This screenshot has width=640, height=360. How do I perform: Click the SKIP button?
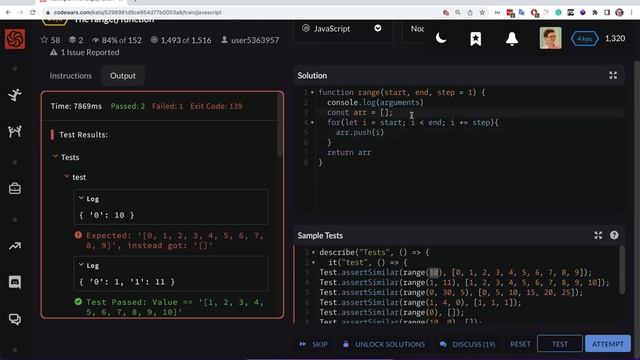[x=313, y=344]
